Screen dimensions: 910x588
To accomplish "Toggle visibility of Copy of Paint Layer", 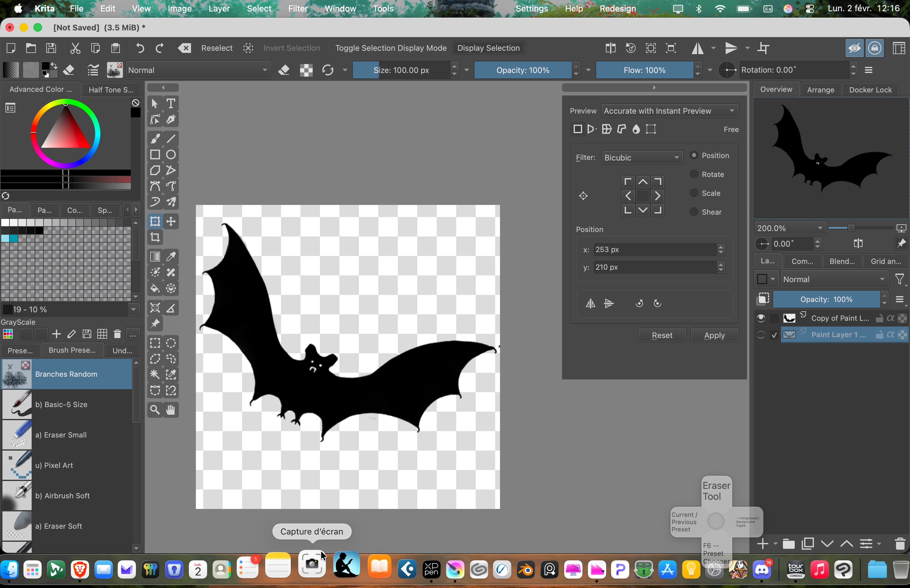I will (x=761, y=318).
